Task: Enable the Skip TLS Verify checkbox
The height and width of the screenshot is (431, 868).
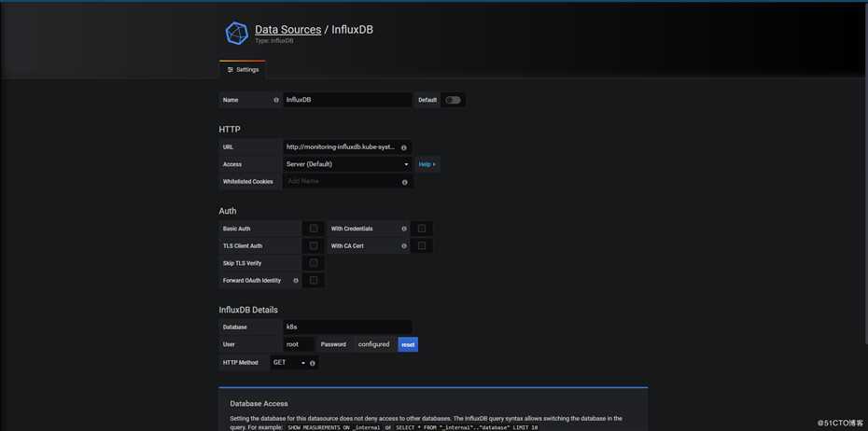Action: coord(314,263)
